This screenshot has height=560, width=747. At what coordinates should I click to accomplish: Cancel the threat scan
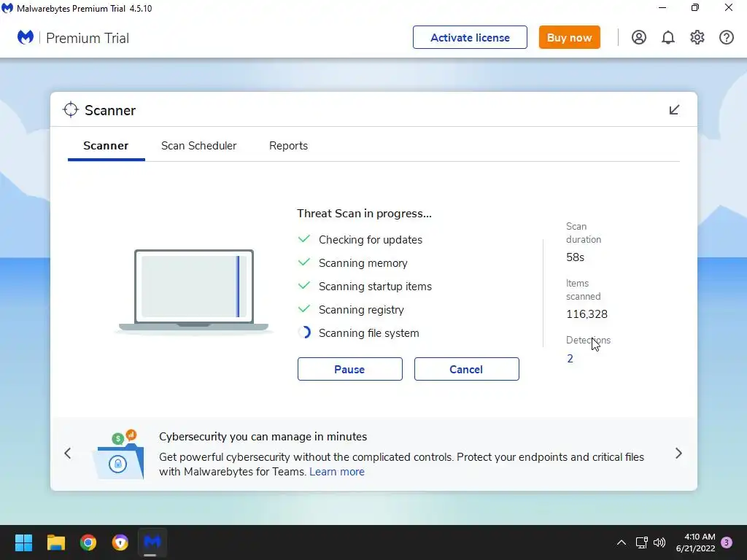(x=466, y=369)
